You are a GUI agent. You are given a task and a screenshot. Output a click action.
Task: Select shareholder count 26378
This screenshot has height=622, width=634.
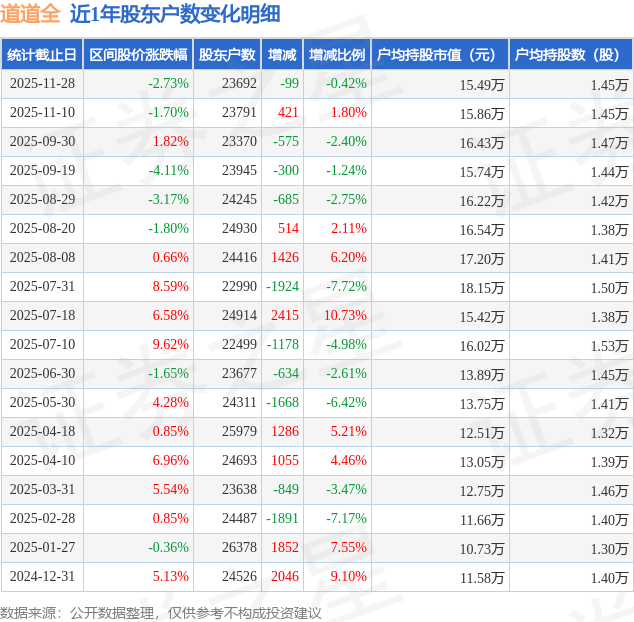pyautogui.click(x=239, y=548)
